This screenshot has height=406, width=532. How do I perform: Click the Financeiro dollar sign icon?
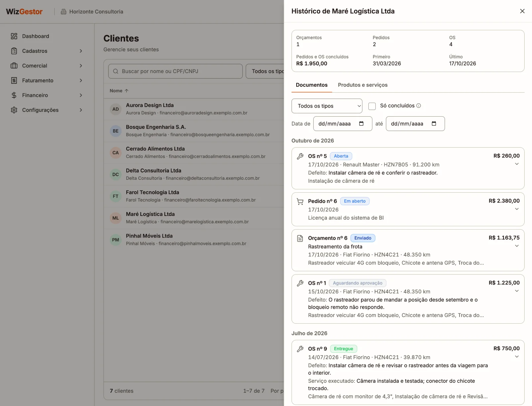(14, 95)
